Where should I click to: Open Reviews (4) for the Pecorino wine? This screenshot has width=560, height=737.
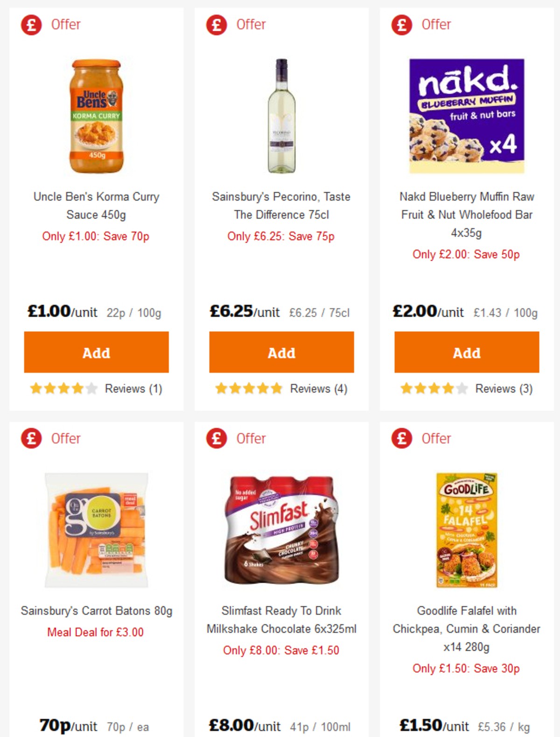pos(319,389)
